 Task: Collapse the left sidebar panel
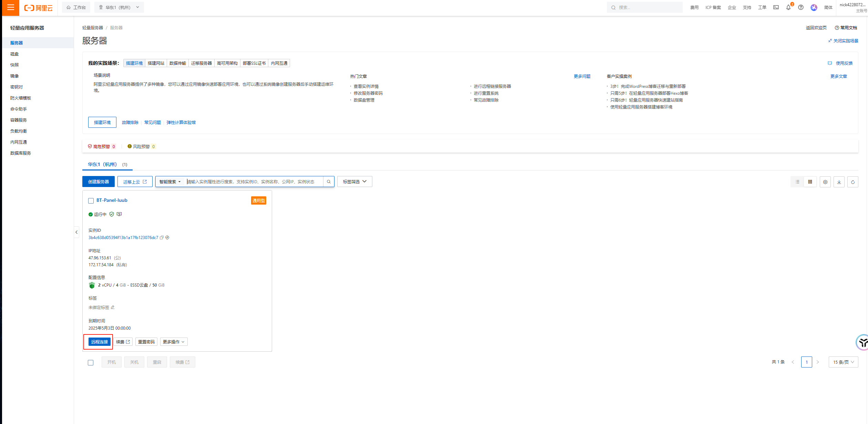[76, 232]
